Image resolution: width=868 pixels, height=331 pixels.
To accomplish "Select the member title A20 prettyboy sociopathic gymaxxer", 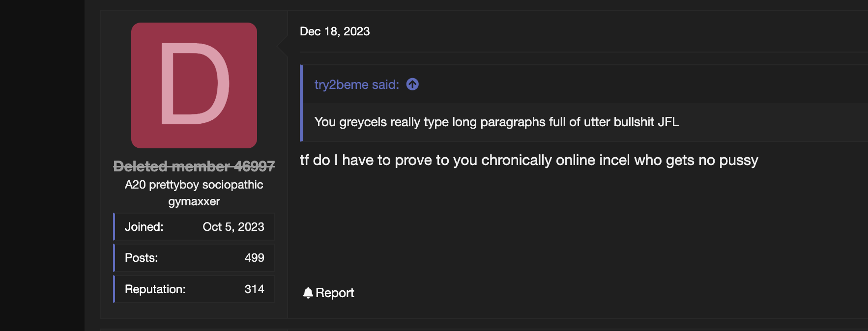I will (x=194, y=193).
